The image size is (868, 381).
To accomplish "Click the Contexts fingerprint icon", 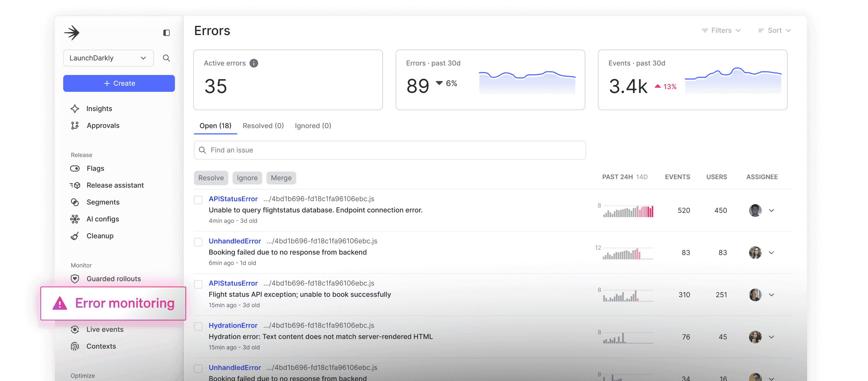I will pos(75,346).
